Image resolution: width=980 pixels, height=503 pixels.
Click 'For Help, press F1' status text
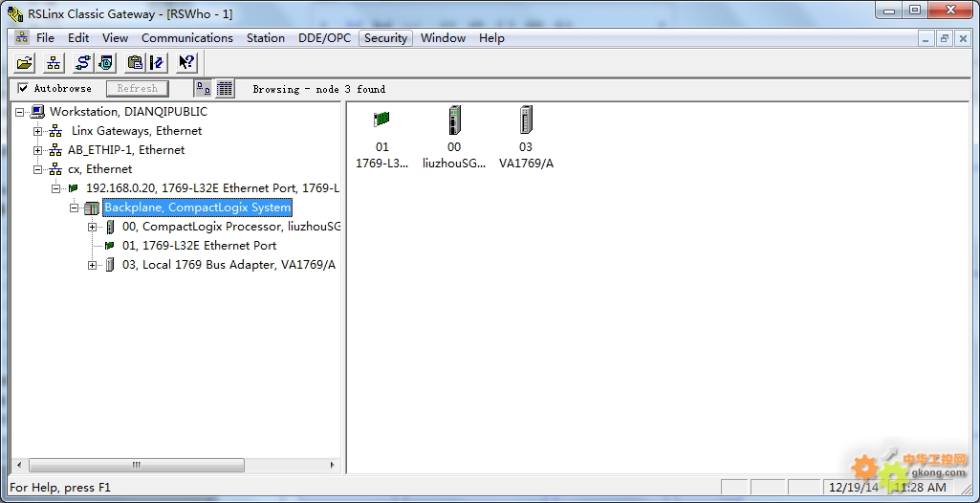click(x=60, y=488)
